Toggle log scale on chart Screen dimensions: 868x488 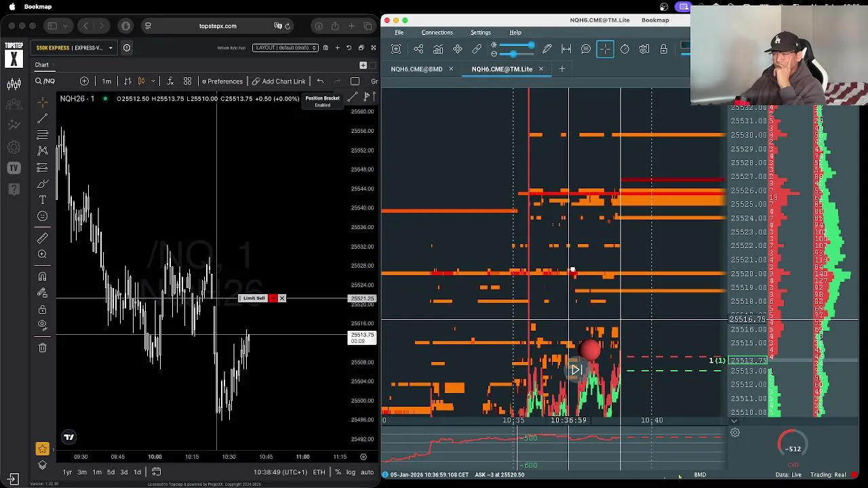pos(351,472)
